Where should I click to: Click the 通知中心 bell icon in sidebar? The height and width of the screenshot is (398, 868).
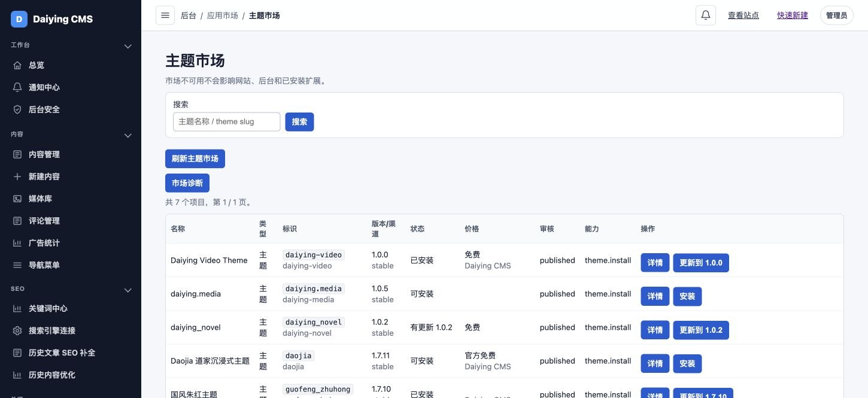pyautogui.click(x=17, y=87)
